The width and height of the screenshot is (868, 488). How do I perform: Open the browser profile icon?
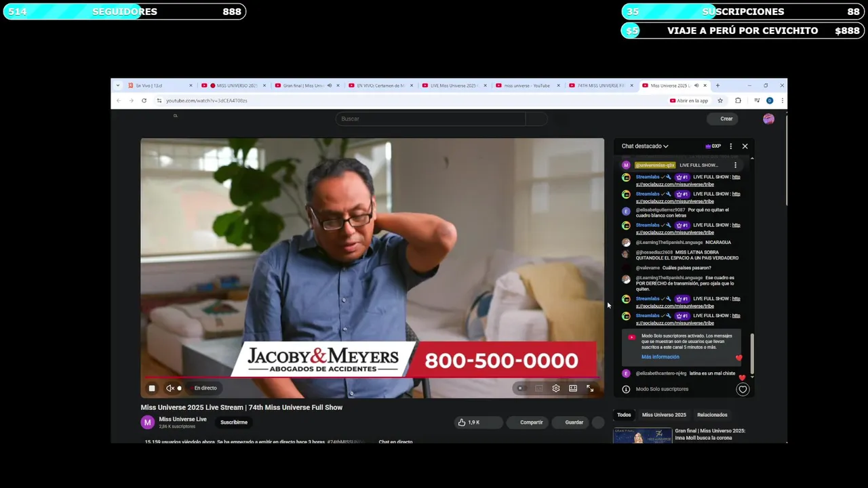coord(770,100)
